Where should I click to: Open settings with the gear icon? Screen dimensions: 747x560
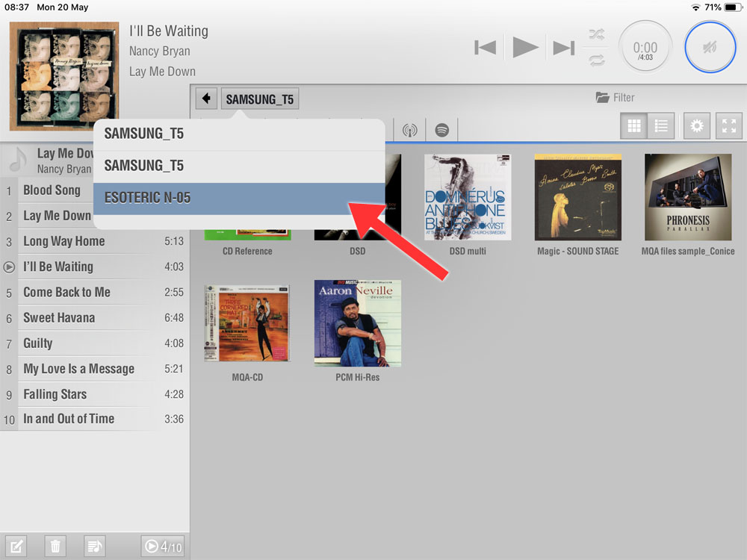(697, 126)
